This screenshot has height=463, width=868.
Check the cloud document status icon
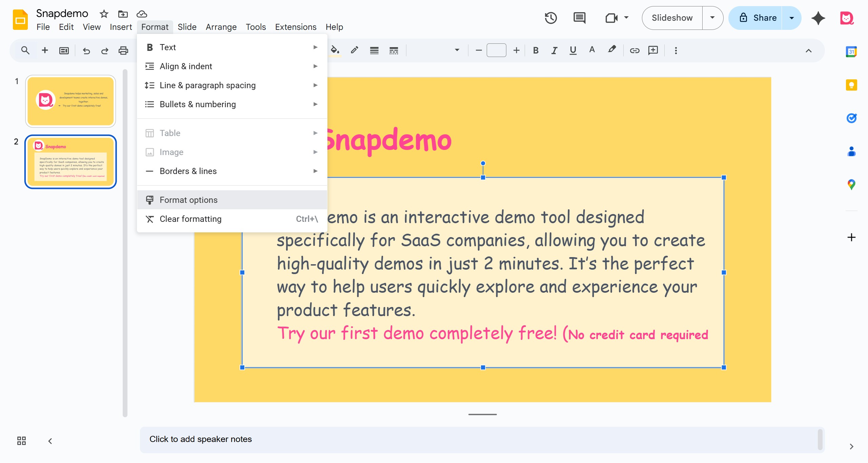(142, 14)
